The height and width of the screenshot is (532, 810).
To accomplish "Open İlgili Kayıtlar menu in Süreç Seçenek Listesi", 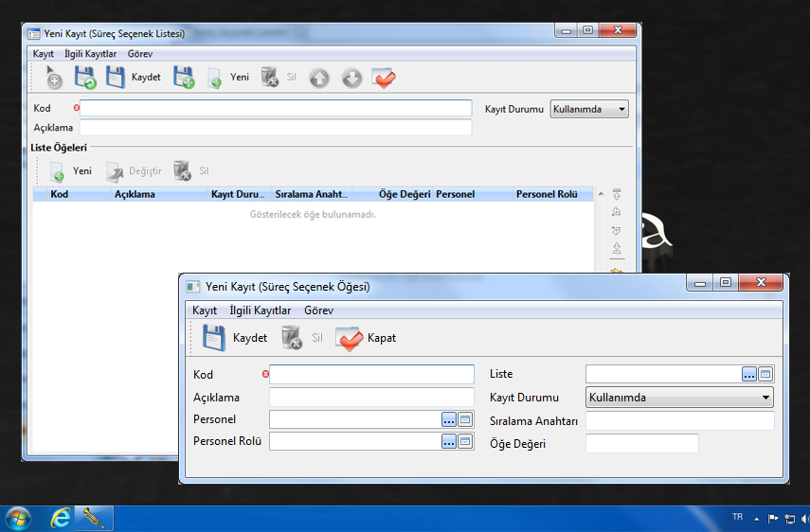I will coord(90,54).
